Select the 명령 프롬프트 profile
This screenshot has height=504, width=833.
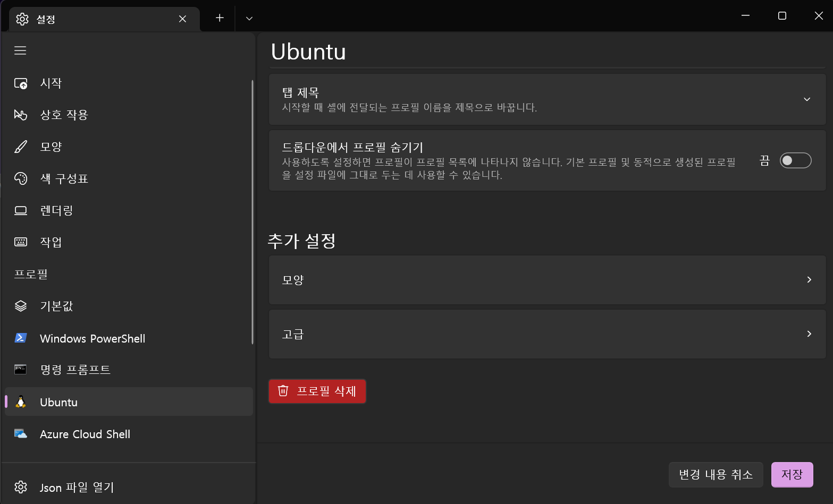[129, 370]
